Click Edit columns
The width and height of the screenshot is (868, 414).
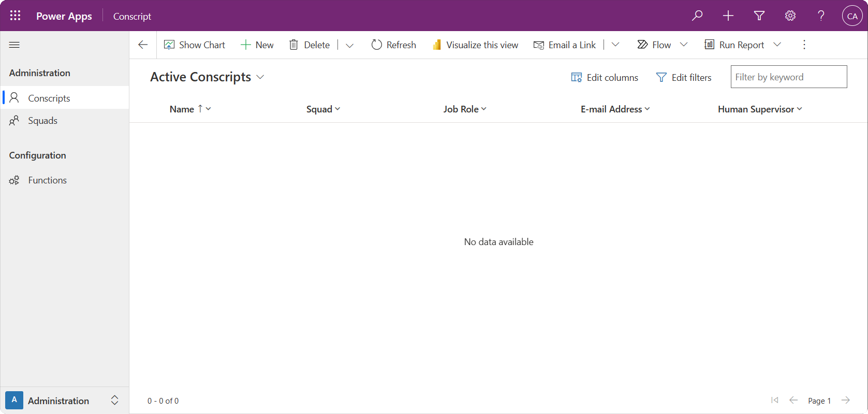click(605, 77)
